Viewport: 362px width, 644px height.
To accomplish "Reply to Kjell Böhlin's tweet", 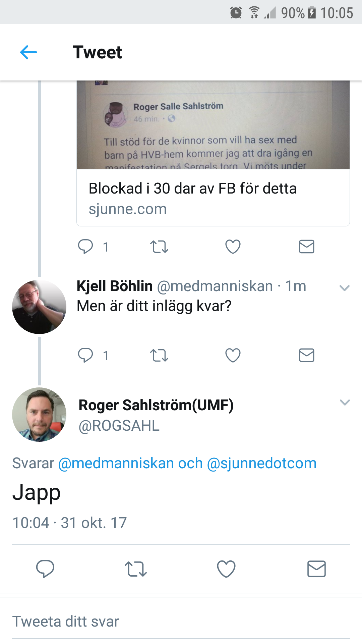I will click(85, 355).
